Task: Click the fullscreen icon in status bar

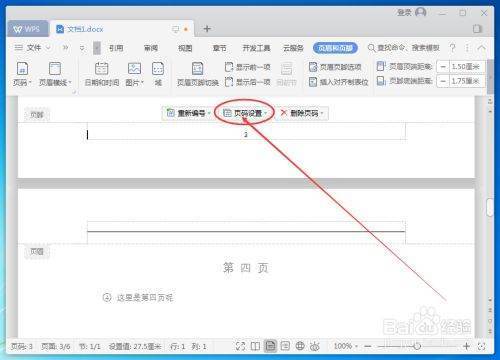Action: 240,346
